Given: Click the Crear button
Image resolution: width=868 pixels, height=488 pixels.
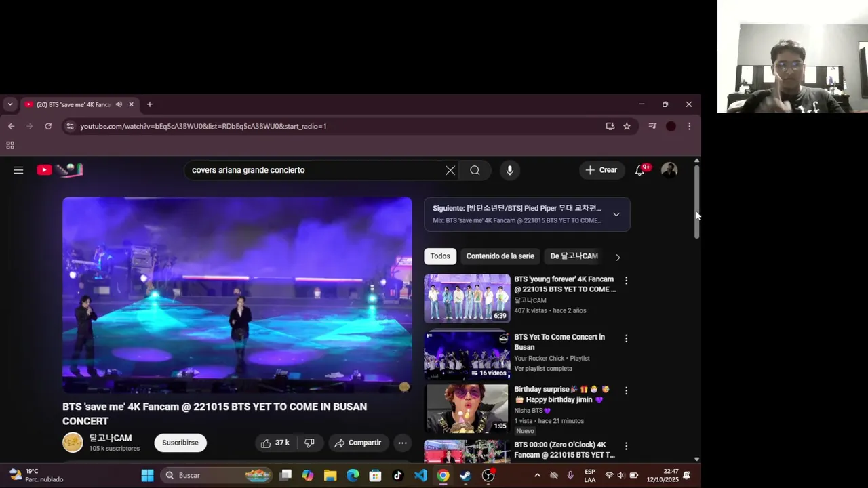Looking at the screenshot, I should pyautogui.click(x=601, y=170).
